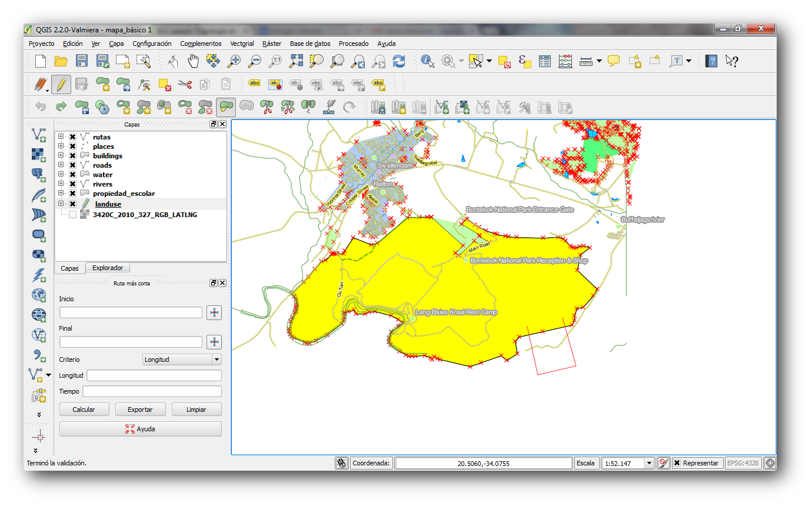
Task: Add a WMS layer globe icon
Action: pos(39,295)
